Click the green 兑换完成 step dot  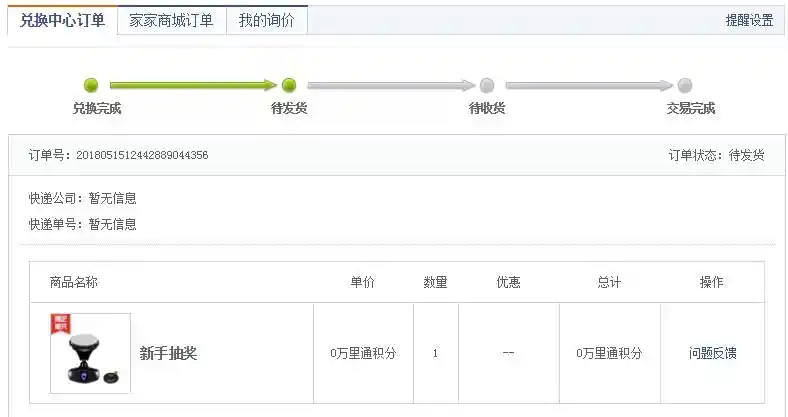tap(91, 86)
